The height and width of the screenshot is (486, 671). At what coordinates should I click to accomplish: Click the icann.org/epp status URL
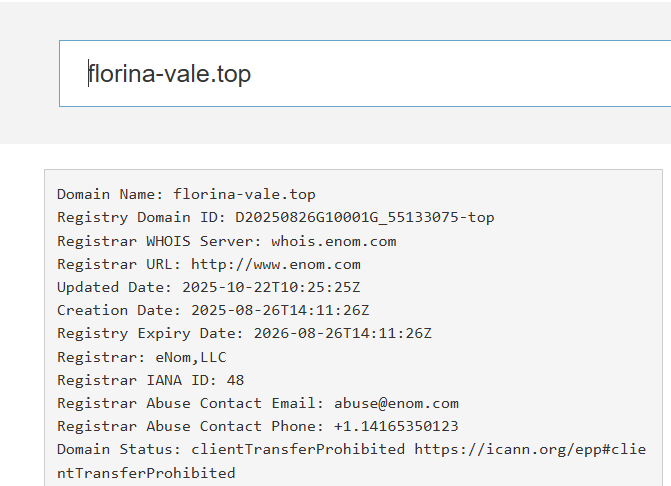tap(530, 449)
